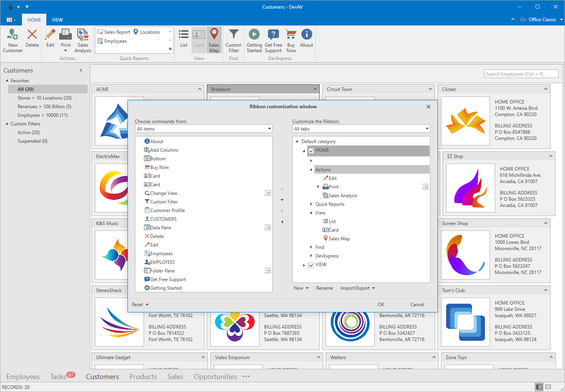Open the Products navigation tab
The height and width of the screenshot is (392, 565).
[x=143, y=377]
